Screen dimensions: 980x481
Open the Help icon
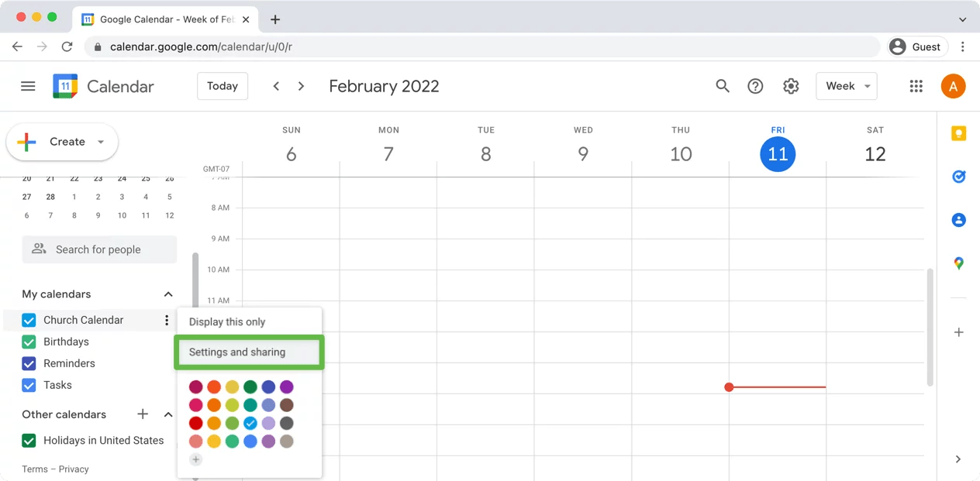click(x=755, y=86)
